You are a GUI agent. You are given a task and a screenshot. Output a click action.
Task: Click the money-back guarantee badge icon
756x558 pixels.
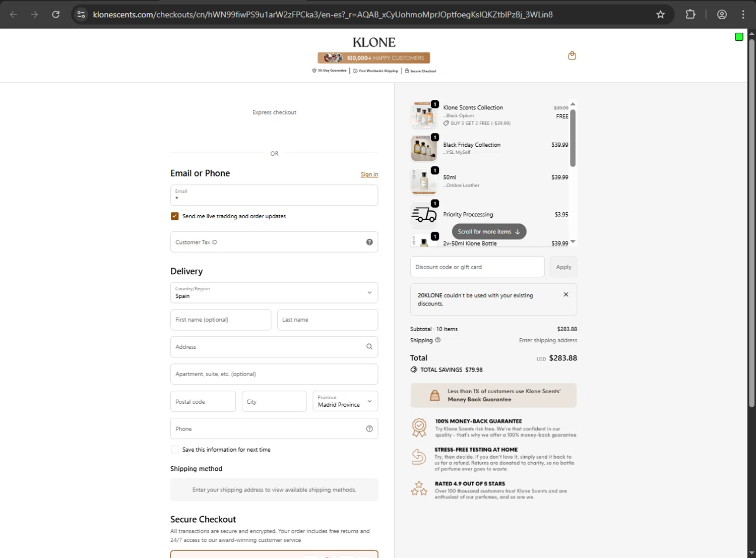coord(419,427)
